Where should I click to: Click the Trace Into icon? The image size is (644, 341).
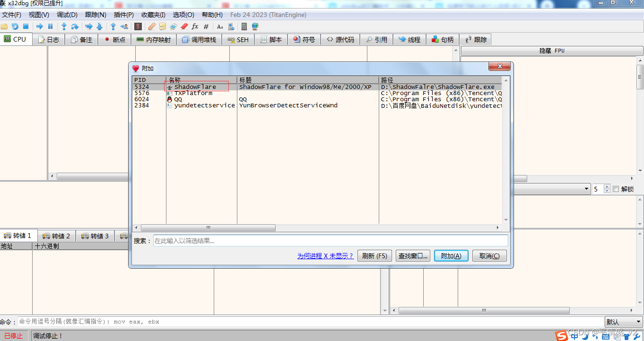(x=88, y=26)
